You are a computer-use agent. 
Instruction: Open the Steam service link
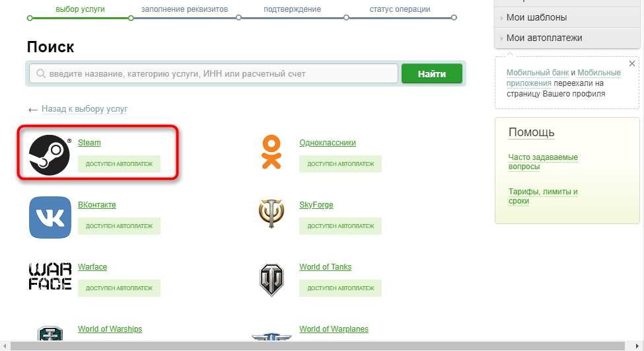coord(89,143)
